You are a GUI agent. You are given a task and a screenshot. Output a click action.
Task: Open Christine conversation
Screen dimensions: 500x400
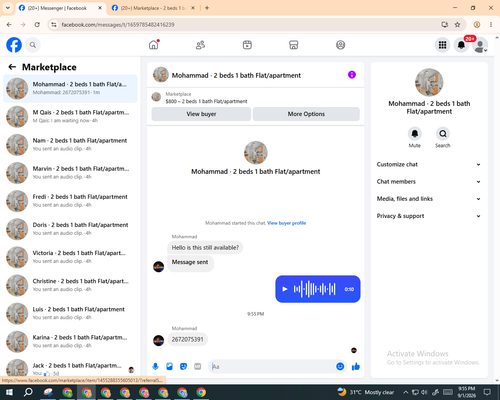click(x=70, y=285)
